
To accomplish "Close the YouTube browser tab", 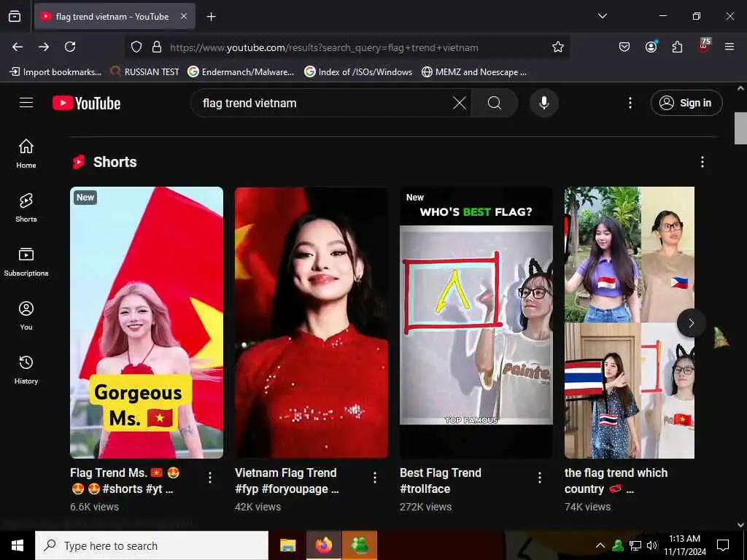I will coord(184,17).
